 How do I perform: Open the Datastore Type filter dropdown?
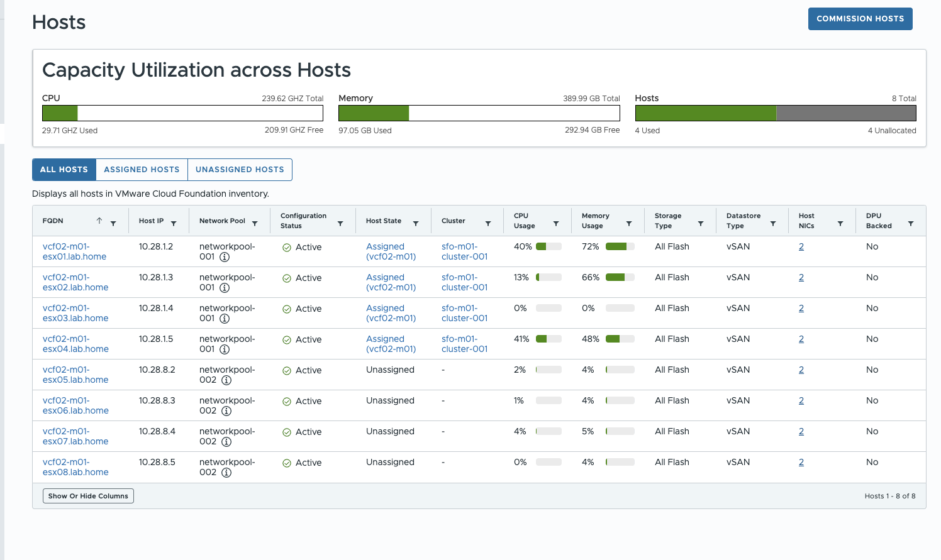click(772, 222)
